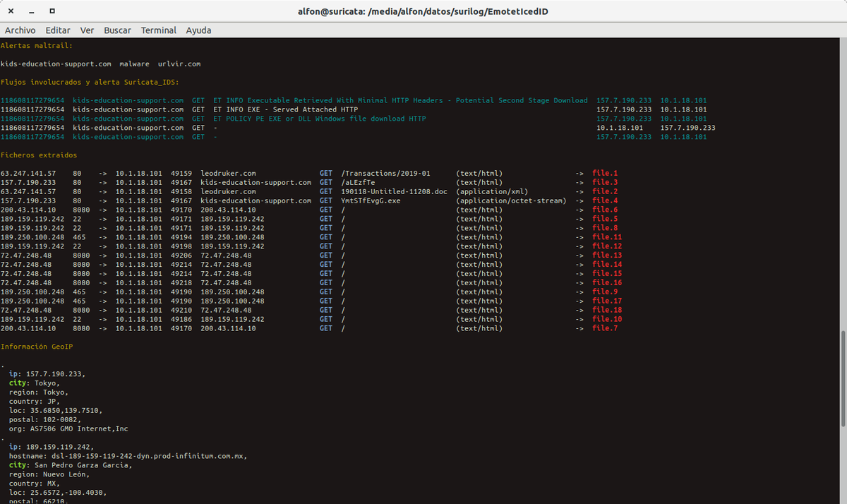Viewport: 847px width, 504px height.
Task: Click 'file.3' in extracted files
Action: point(605,183)
